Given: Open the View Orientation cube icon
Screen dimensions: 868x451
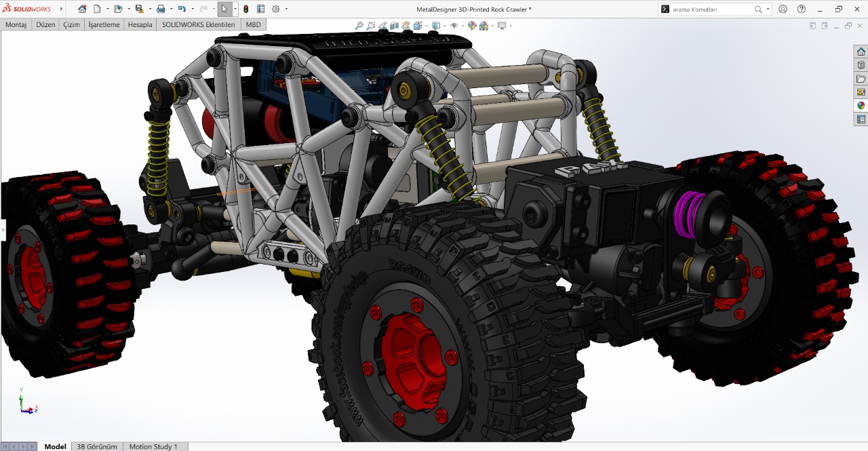Looking at the screenshot, I should tap(418, 26).
